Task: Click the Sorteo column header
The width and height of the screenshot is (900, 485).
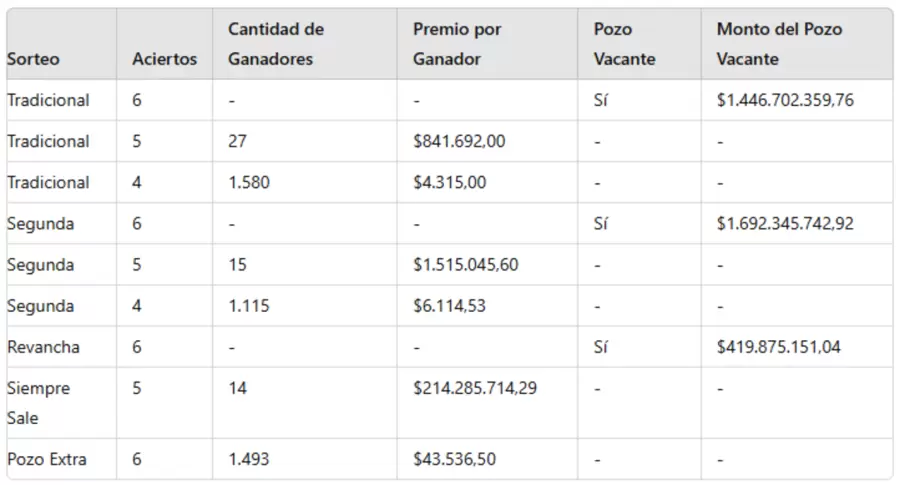Action: (33, 59)
